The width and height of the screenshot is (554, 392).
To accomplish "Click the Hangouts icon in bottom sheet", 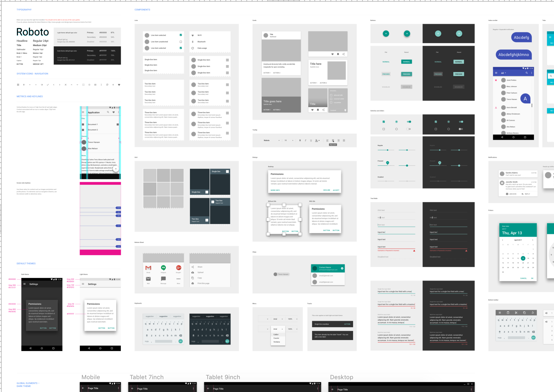I will click(163, 268).
